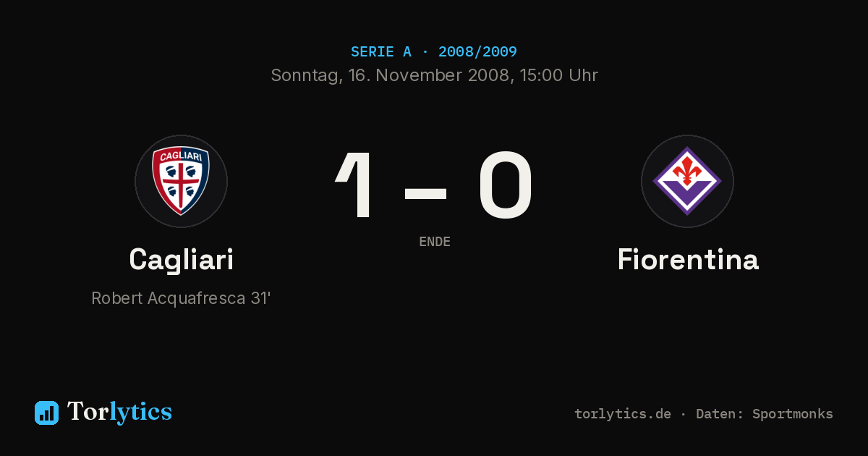This screenshot has height=456, width=868.
Task: Click the Fiorentina club crest
Action: pos(687,181)
